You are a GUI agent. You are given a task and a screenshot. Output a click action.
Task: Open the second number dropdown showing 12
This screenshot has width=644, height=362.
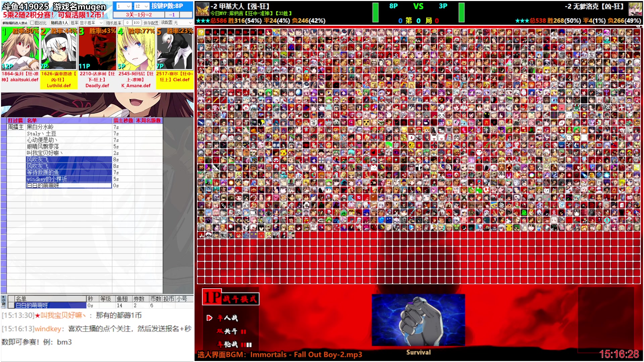point(141,6)
